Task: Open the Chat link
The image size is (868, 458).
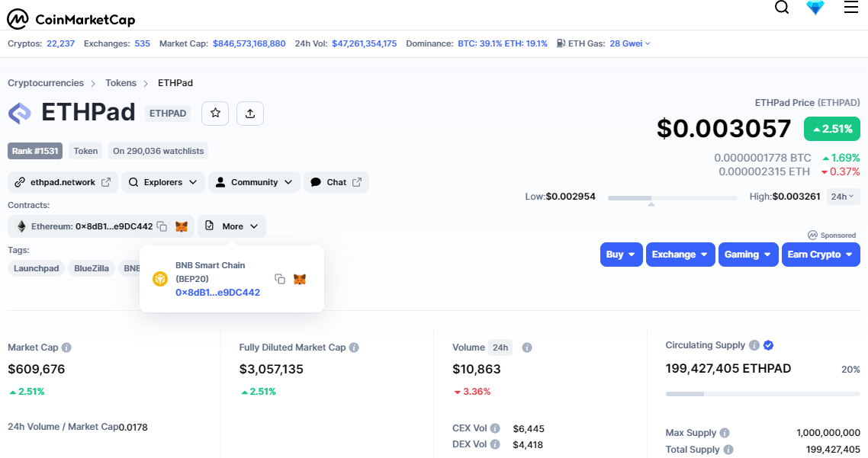Action: pos(336,182)
